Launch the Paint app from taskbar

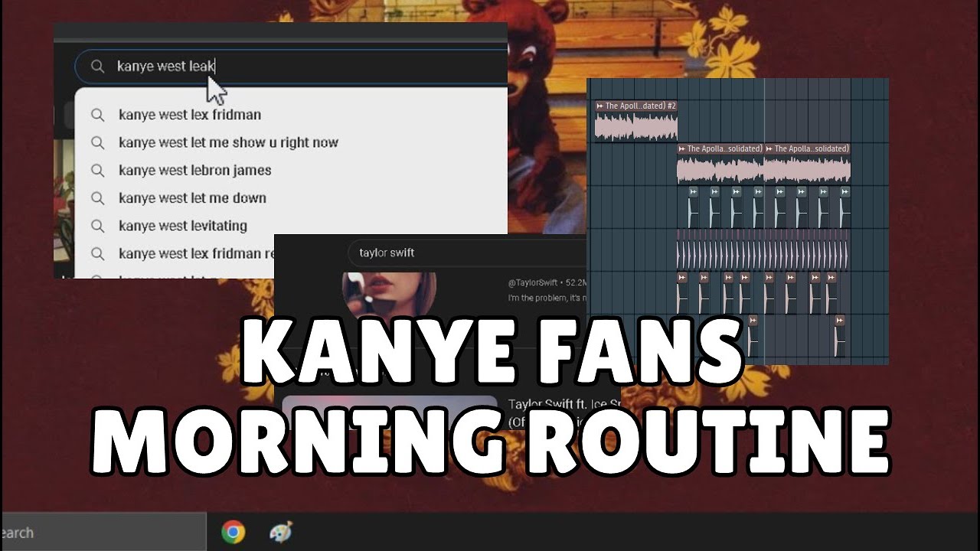tap(281, 532)
